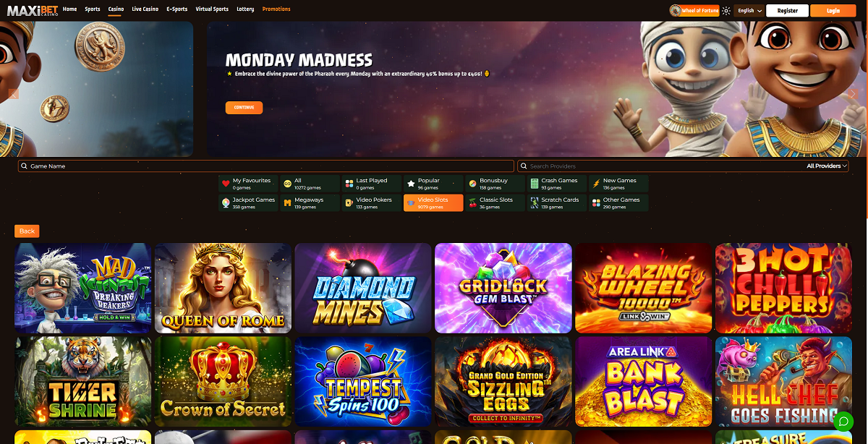Expand the English language dropdown
Screen dimensions: 868x444
tap(750, 11)
